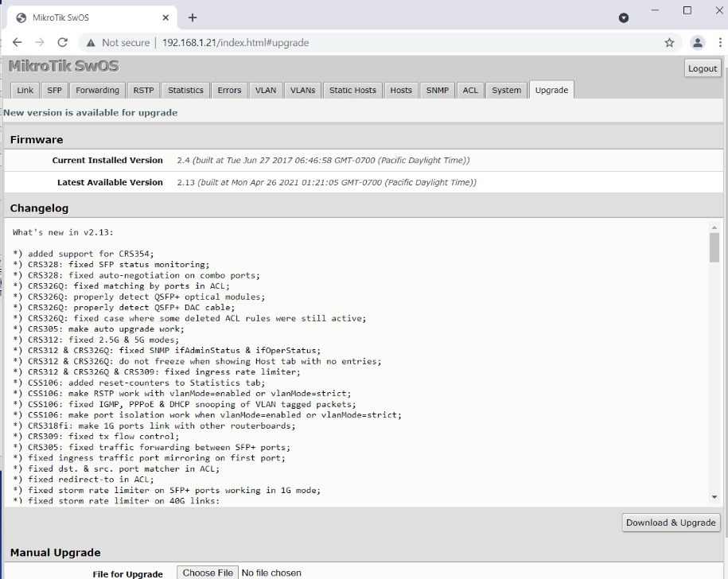Click the current installed version 2.4 value
Image resolution: width=728 pixels, height=579 pixels.
(323, 160)
